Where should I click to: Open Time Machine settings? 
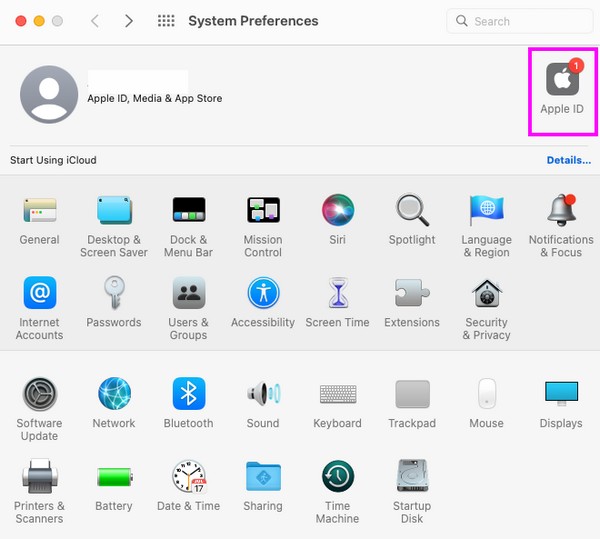pyautogui.click(x=338, y=476)
